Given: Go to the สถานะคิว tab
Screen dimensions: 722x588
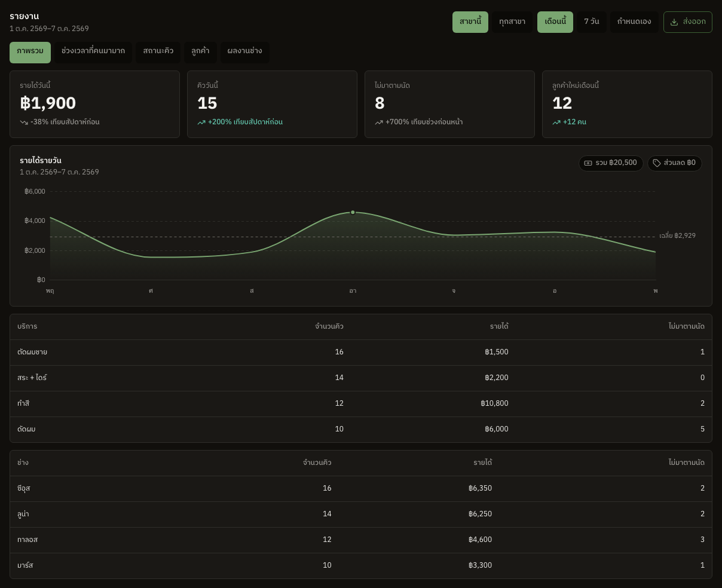Looking at the screenshot, I should 158,52.
